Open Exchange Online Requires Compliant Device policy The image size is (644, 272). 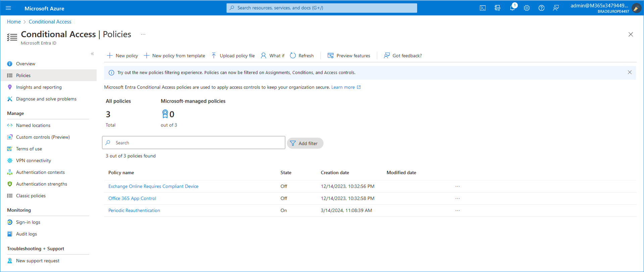pos(153,186)
